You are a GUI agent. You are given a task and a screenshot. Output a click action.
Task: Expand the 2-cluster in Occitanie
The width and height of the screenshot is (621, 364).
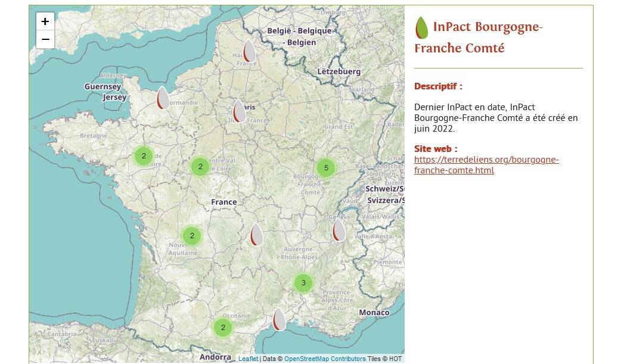tap(223, 327)
